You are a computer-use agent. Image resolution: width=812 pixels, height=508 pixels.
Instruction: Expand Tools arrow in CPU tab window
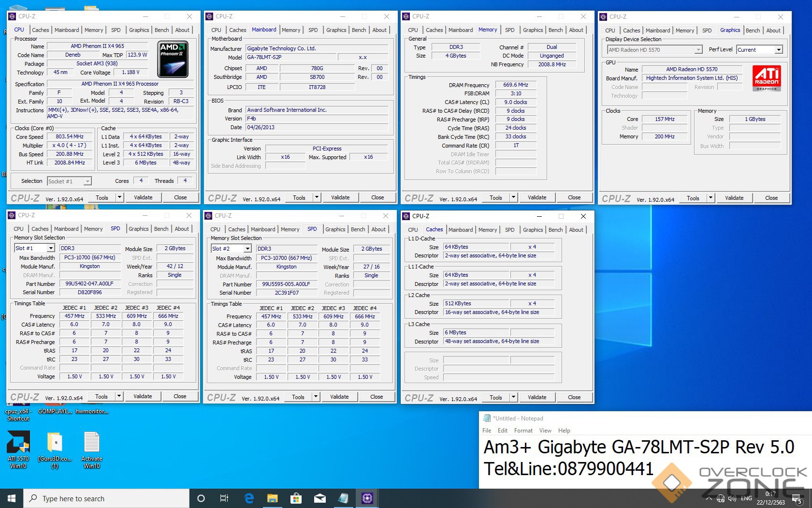point(119,197)
